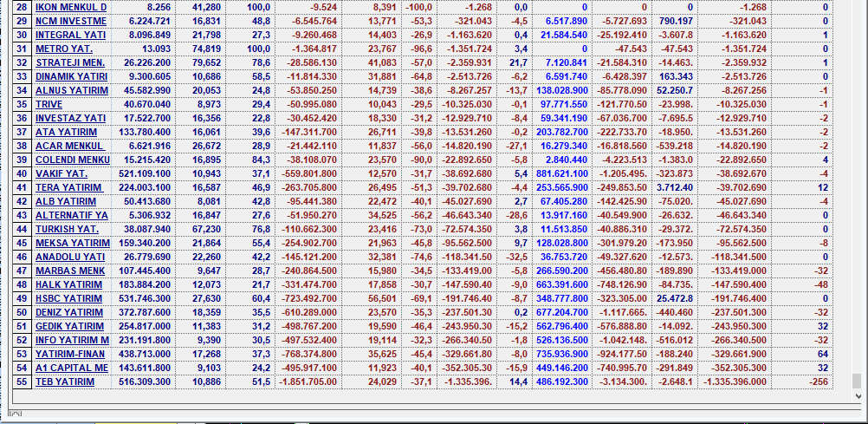Open HSBC YATIRIM link

(68, 298)
